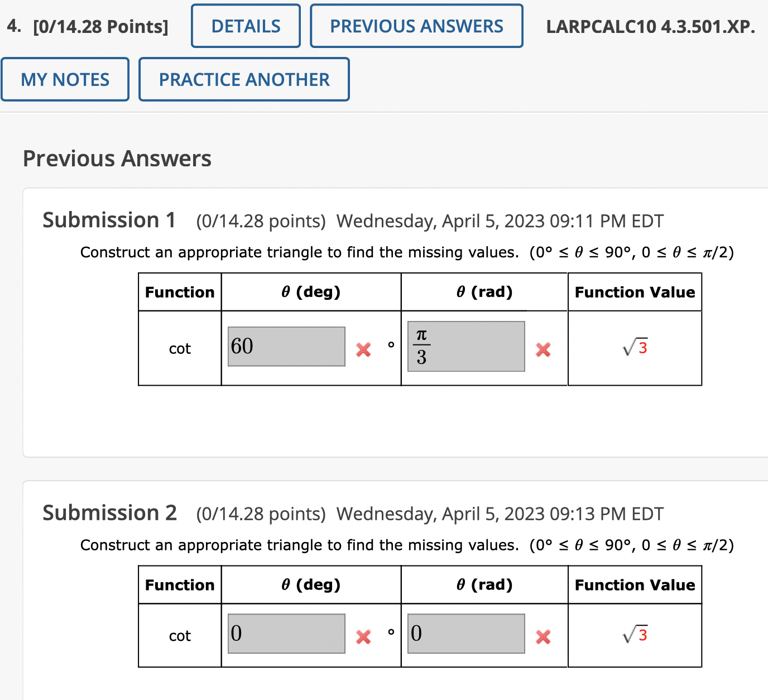
Task: Click the red X in Submission 2 degree column
Action: (363, 636)
